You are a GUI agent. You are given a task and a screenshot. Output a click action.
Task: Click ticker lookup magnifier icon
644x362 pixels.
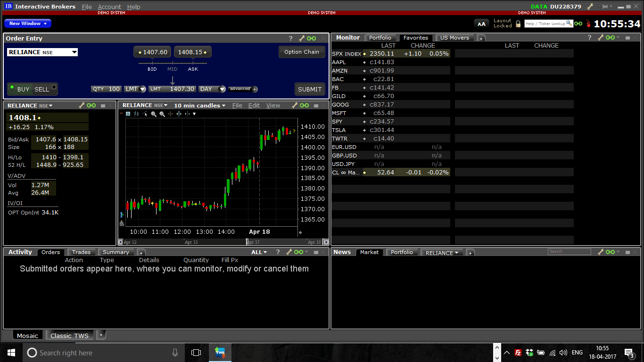[569, 23]
